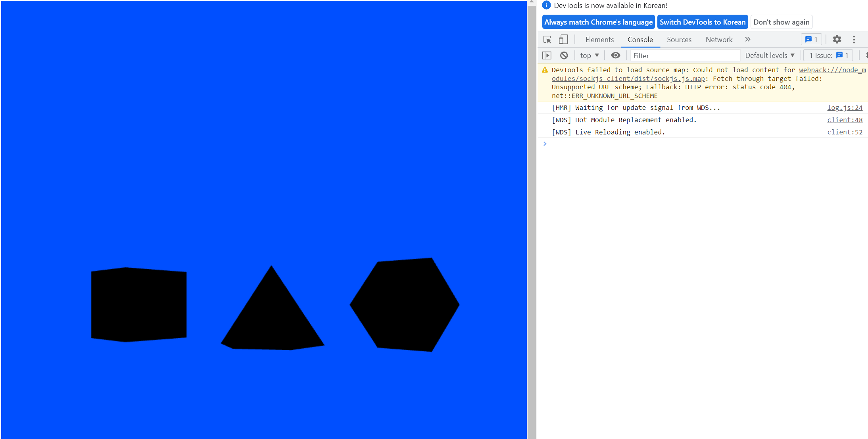Image resolution: width=868 pixels, height=439 pixels.
Task: Expand more tabs chevron after Network
Action: click(748, 40)
